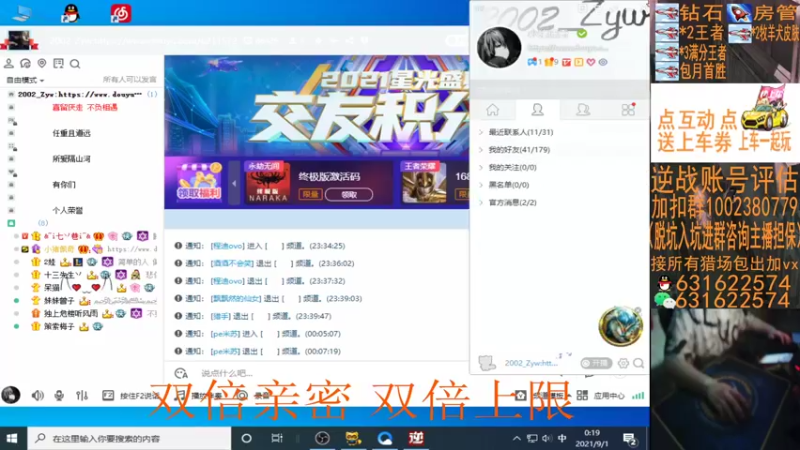Click the channel search magnifier icon
The image size is (800, 450).
click(75, 64)
